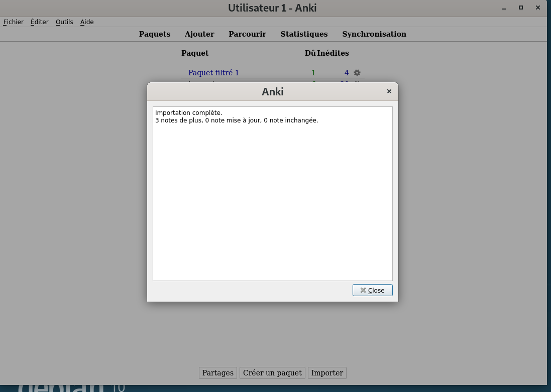The height and width of the screenshot is (392, 551).
Task: Click the Créer un paquet button
Action: click(x=272, y=373)
